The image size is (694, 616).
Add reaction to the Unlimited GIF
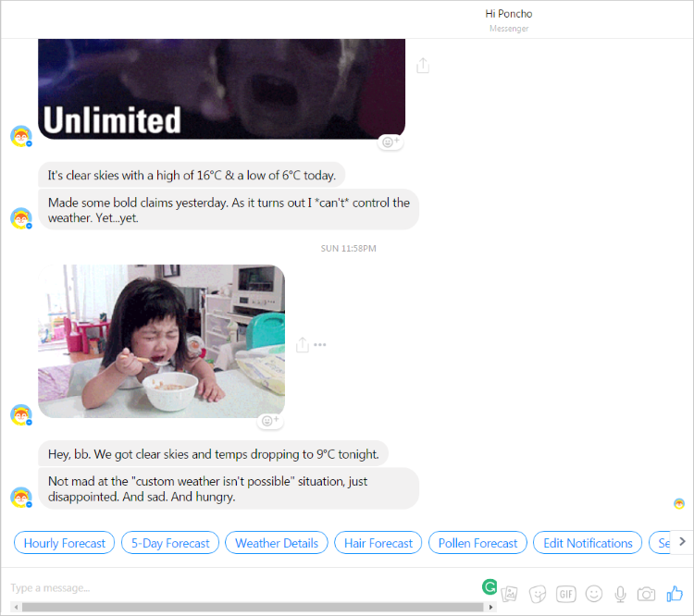click(390, 142)
